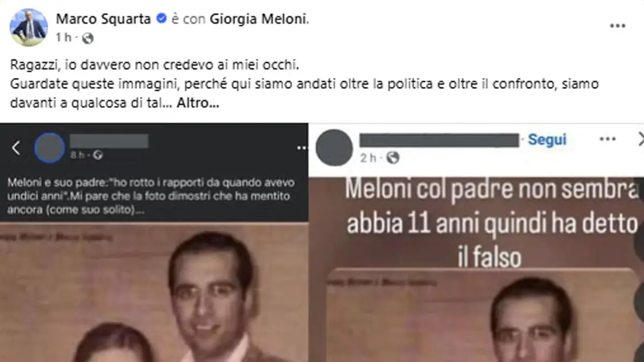Click the blue verified badge
The height and width of the screenshot is (362, 644).
[x=161, y=18]
